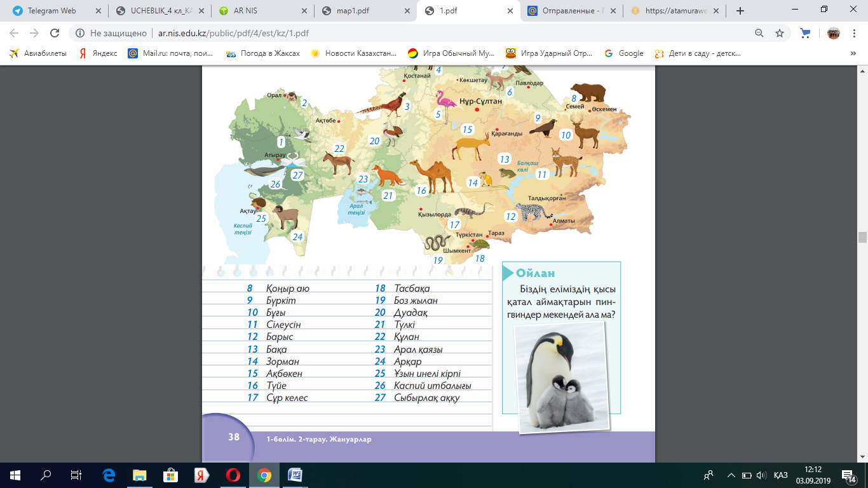The image size is (868, 488).
Task: Open File Explorer from the taskbar
Action: click(140, 475)
